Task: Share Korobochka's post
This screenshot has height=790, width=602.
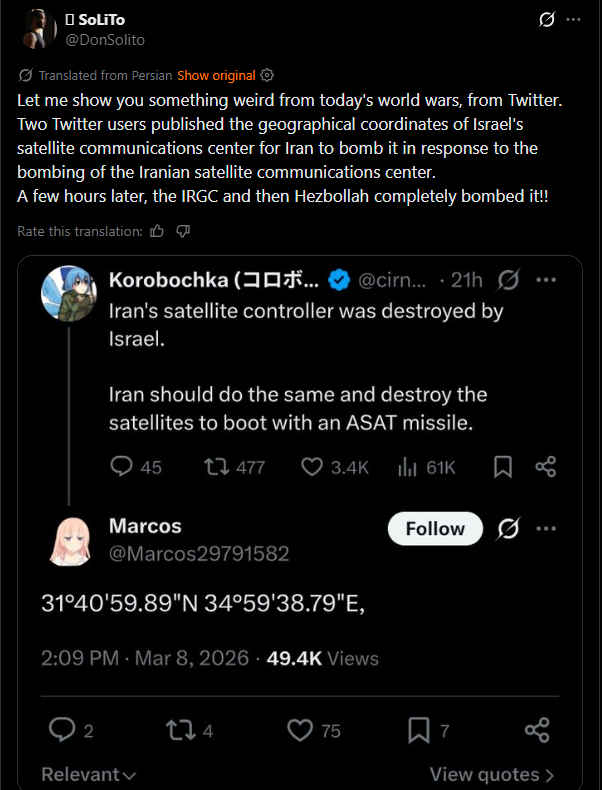Action: point(546,467)
